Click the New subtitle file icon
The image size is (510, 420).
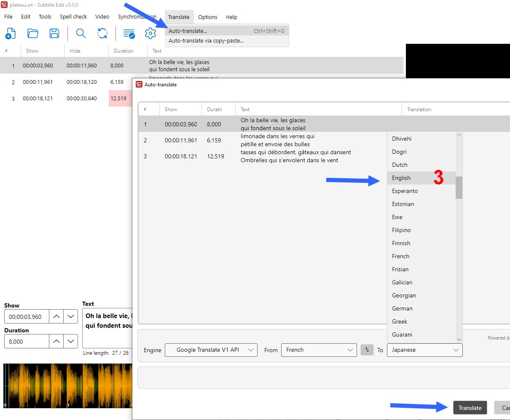[x=11, y=33]
